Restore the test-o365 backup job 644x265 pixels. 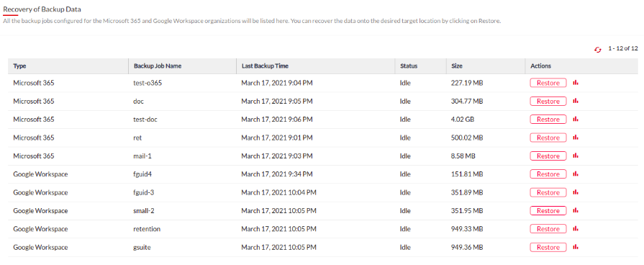pyautogui.click(x=548, y=83)
